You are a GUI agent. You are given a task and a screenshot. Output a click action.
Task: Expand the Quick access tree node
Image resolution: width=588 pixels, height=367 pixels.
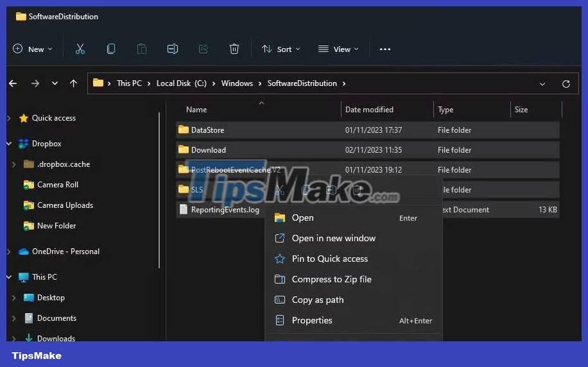pyautogui.click(x=9, y=118)
